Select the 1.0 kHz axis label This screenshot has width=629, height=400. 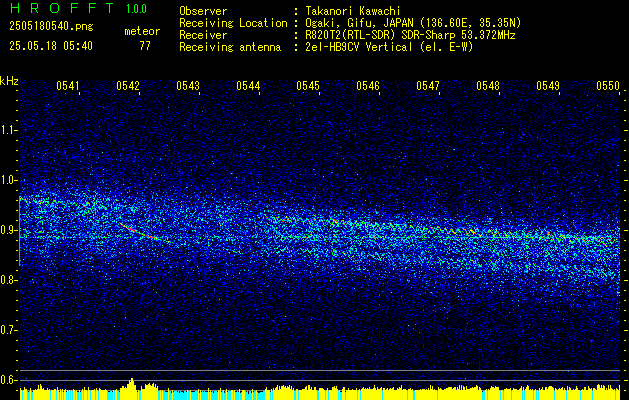click(9, 180)
